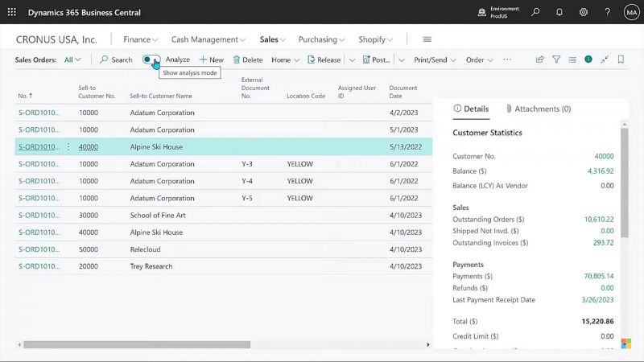The width and height of the screenshot is (644, 362).
Task: Open the hamburger menu beside Shopify
Action: 427,39
